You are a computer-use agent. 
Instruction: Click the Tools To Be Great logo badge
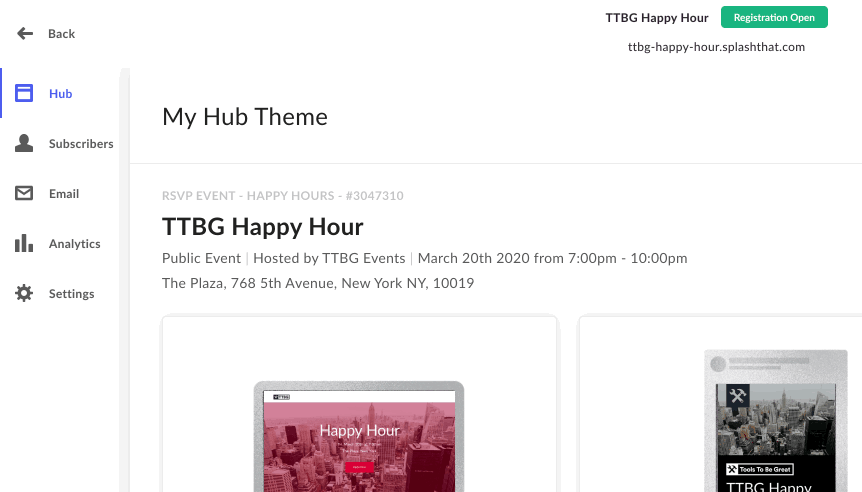(x=760, y=469)
